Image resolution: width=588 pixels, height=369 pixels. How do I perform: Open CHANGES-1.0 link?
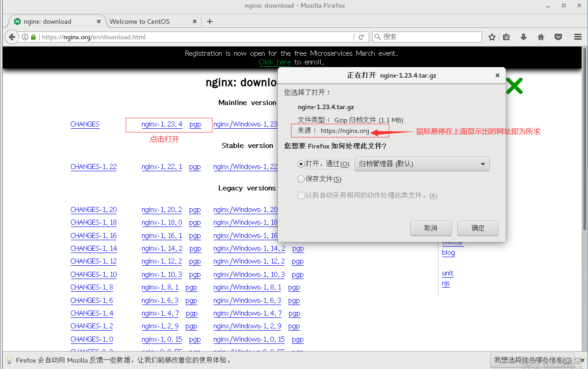92,339
